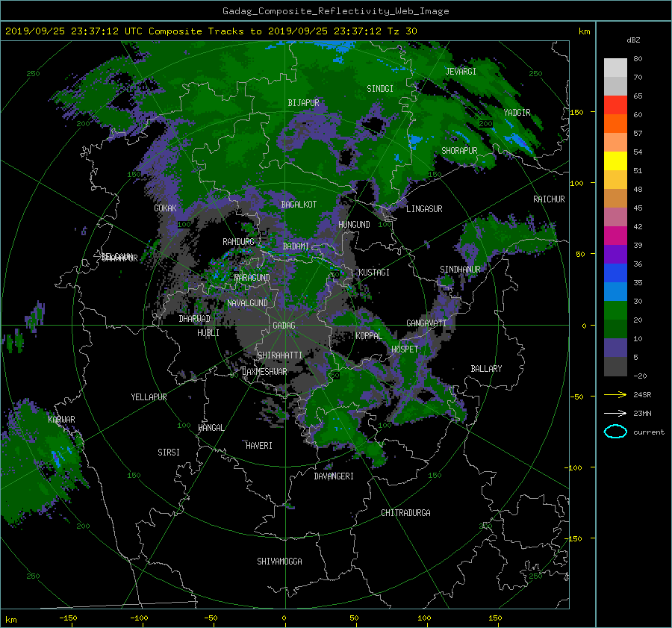The height and width of the screenshot is (628, 672).
Task: Click the HAVERI city label
Action: coord(259,446)
